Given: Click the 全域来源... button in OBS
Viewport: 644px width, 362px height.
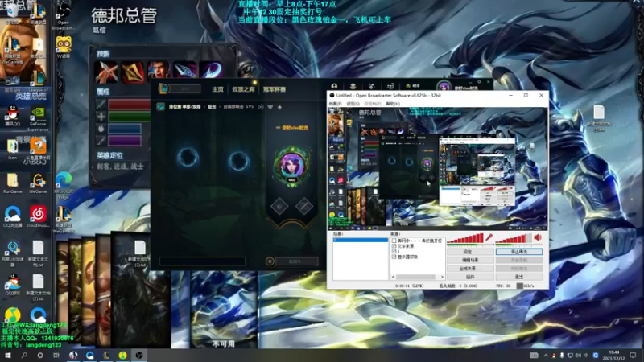Looking at the screenshot, I should coord(470,269).
